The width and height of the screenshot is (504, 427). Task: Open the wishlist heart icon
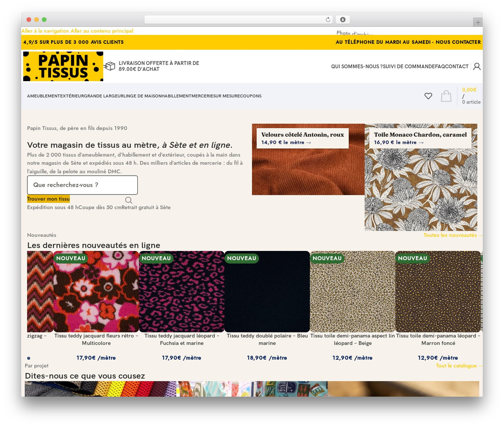pyautogui.click(x=428, y=96)
